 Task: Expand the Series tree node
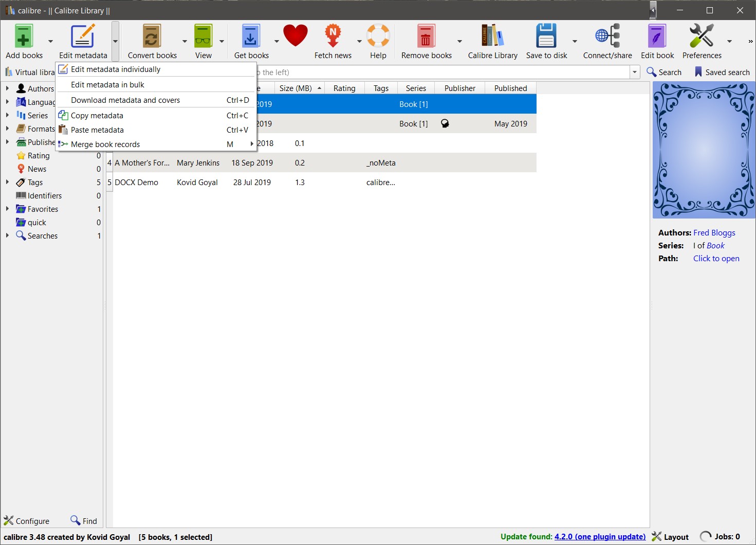point(7,115)
